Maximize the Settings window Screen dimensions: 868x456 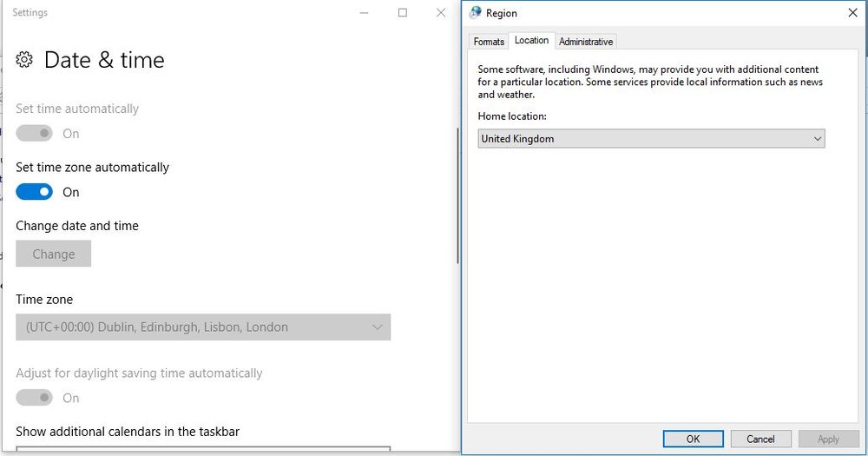(x=403, y=13)
